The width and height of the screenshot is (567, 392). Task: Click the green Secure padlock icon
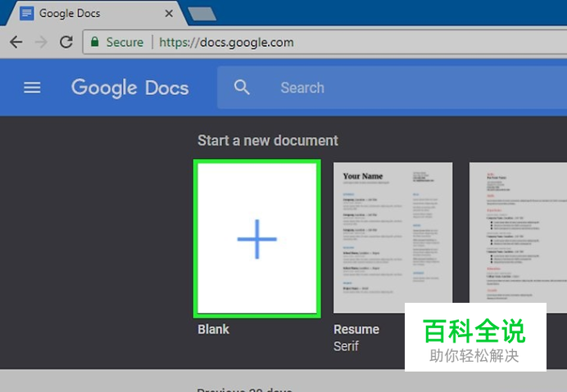point(95,42)
